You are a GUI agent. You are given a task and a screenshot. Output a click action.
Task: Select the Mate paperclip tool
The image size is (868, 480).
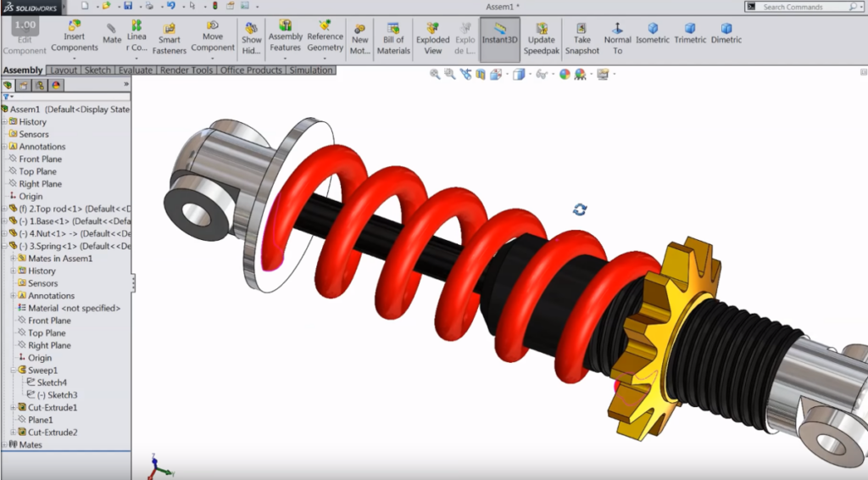(112, 34)
